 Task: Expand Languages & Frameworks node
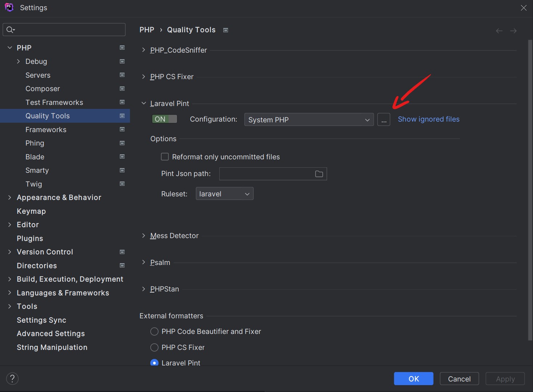click(x=10, y=293)
